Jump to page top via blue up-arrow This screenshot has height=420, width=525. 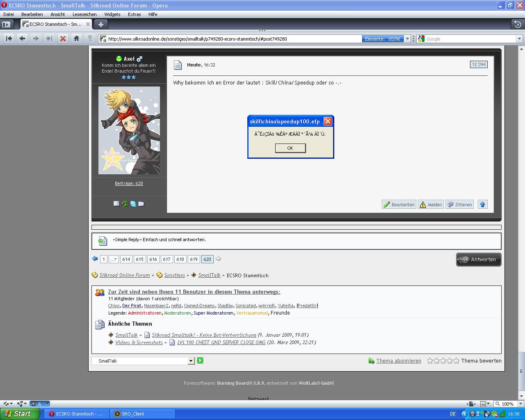click(x=483, y=204)
